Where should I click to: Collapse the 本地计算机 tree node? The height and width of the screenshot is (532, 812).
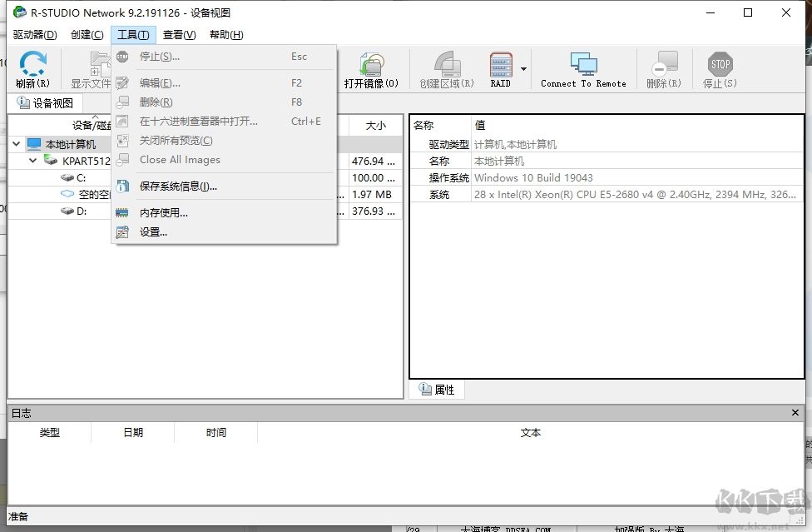(x=17, y=143)
